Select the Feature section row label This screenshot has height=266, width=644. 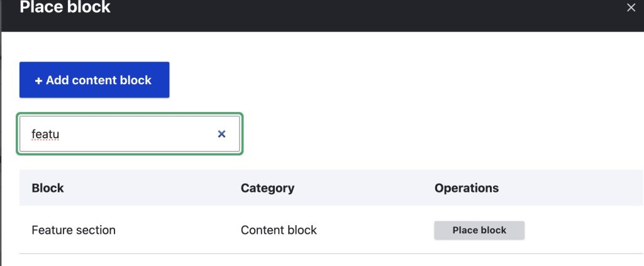74,230
